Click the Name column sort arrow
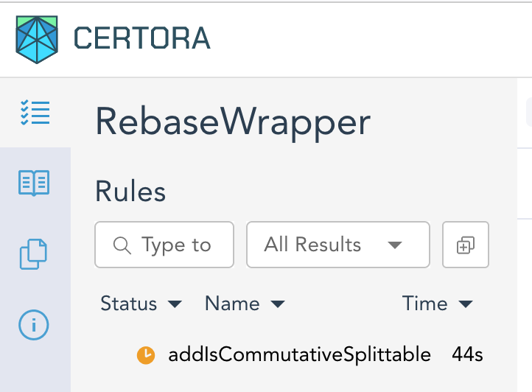 tap(278, 304)
